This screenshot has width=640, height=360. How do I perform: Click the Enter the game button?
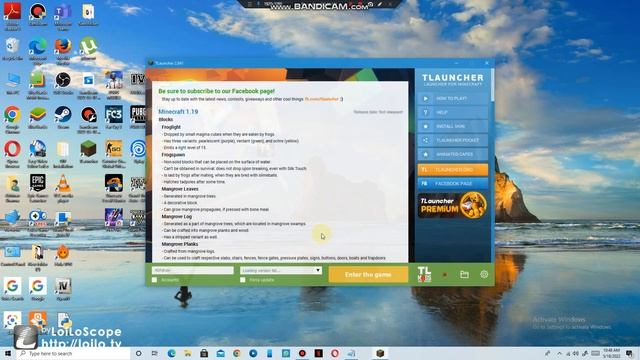368,274
